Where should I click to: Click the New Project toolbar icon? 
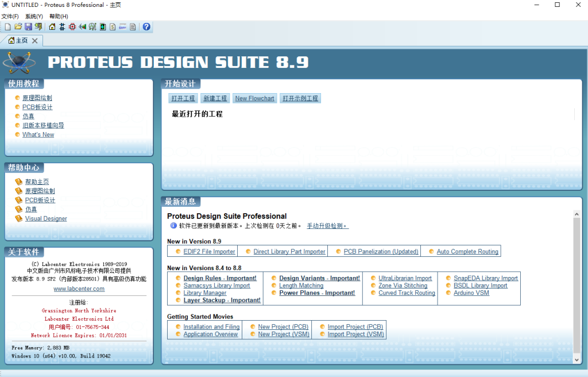[x=7, y=27]
